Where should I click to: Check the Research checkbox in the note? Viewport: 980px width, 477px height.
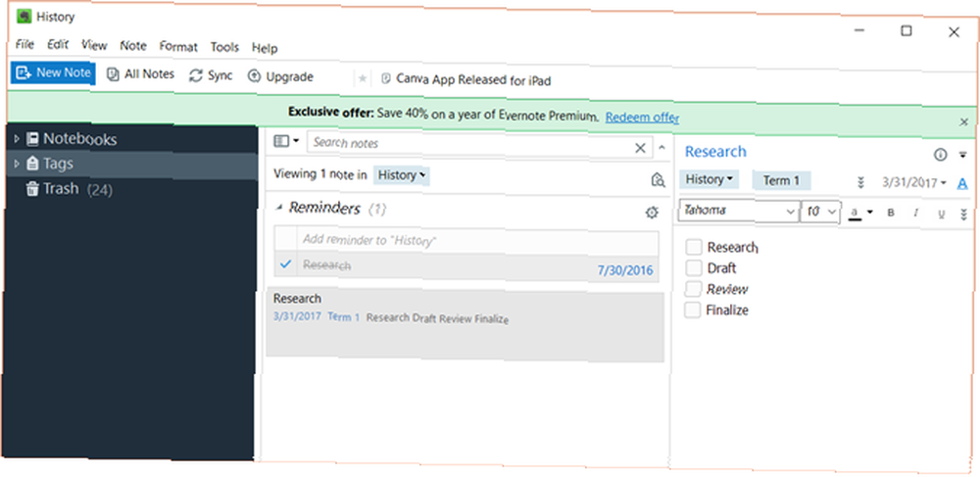click(x=694, y=247)
